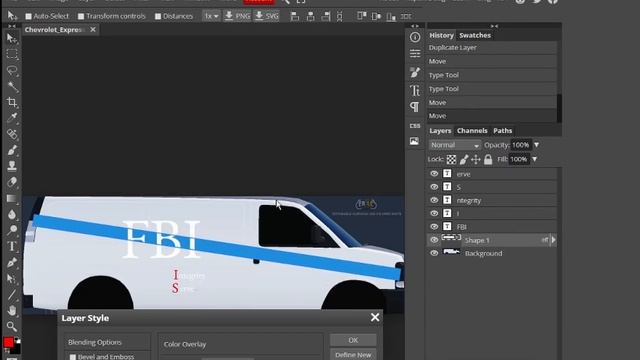Image resolution: width=640 pixels, height=360 pixels.
Task: Click Define New in Layer Style
Action: click(x=353, y=354)
